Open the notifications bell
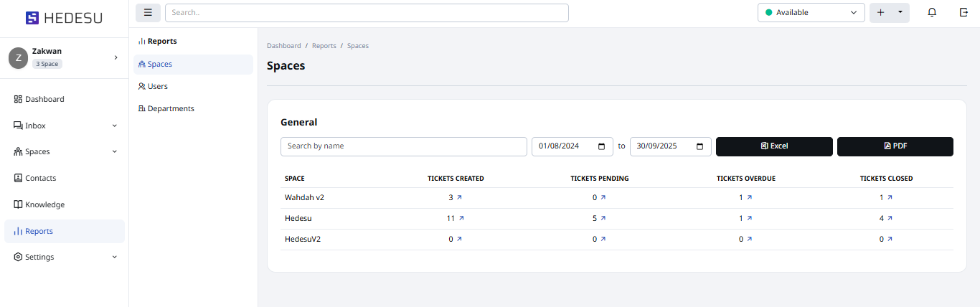The width and height of the screenshot is (980, 307). tap(932, 12)
